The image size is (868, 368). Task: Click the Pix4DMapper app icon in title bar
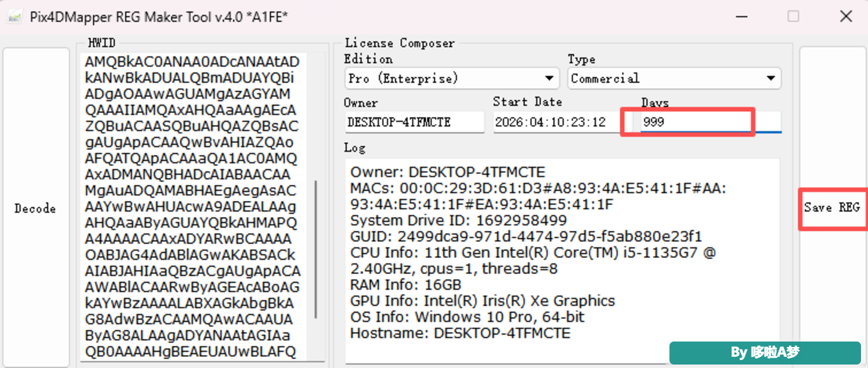click(x=15, y=17)
